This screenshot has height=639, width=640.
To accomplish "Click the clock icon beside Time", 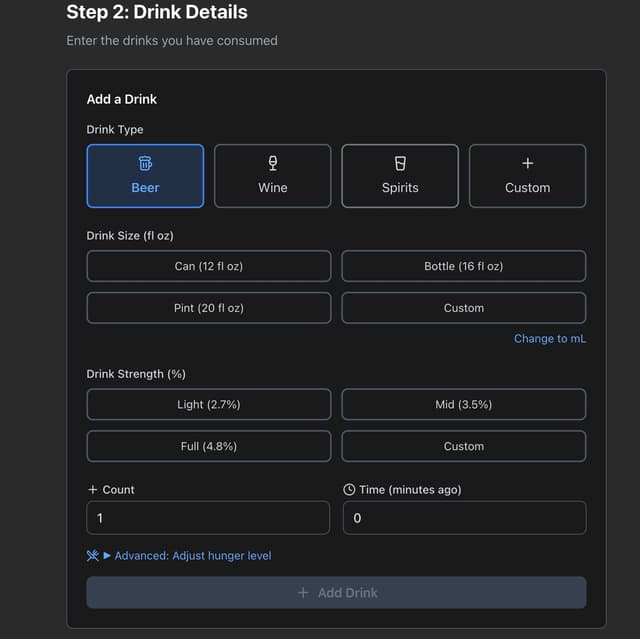I will pyautogui.click(x=349, y=490).
